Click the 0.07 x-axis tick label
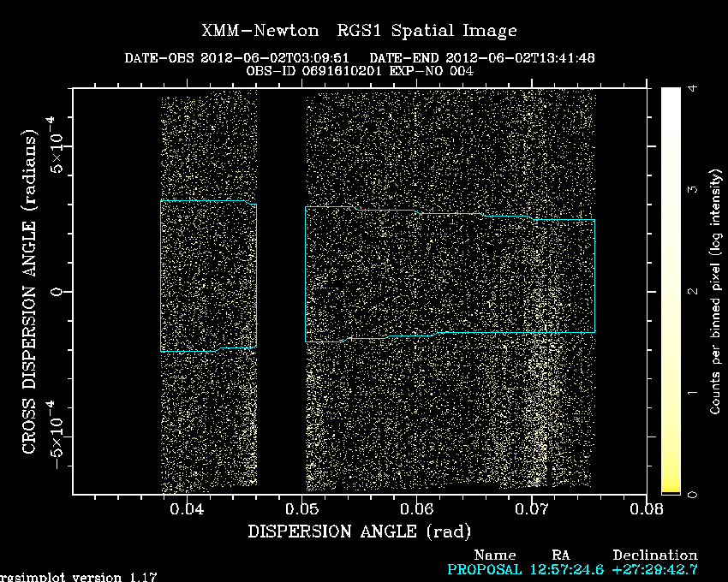 (532, 509)
